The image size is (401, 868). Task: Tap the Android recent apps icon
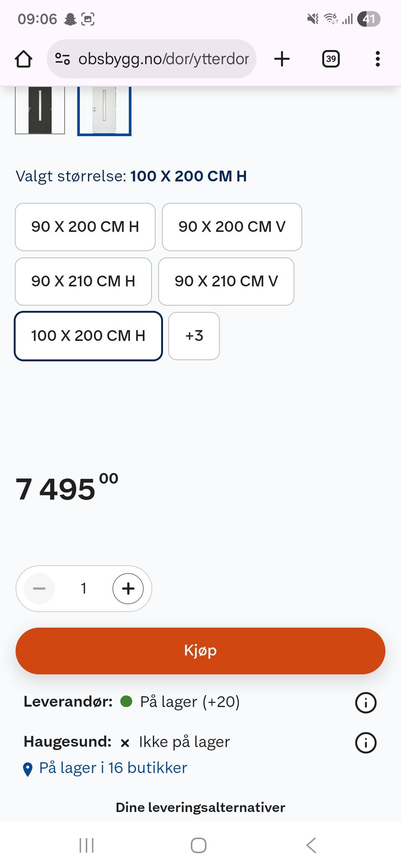pyautogui.click(x=86, y=845)
